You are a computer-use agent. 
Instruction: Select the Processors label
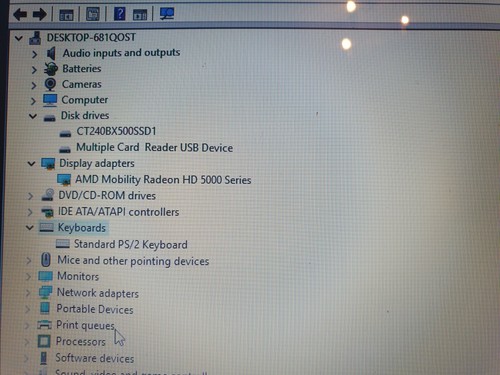tap(81, 341)
